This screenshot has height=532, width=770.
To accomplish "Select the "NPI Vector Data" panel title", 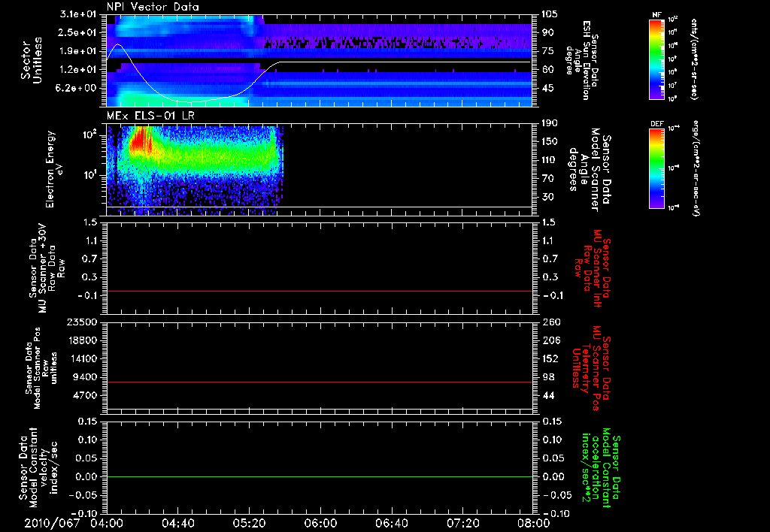I will point(153,7).
